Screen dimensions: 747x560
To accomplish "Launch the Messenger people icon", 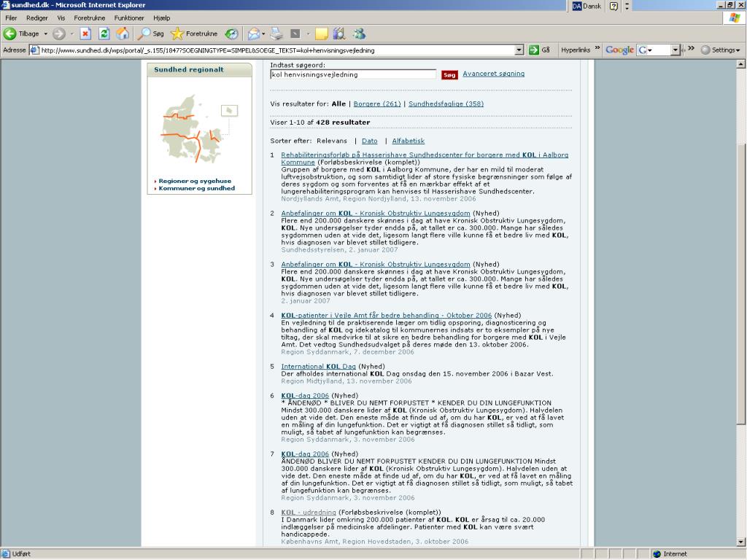I will click(x=359, y=34).
